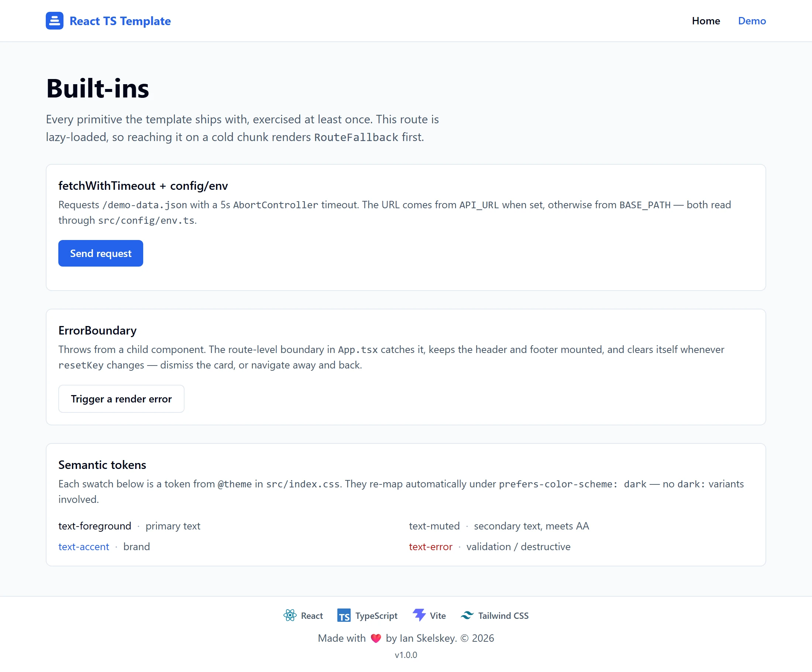
Task: Click the /demo-data.json code text
Action: (x=145, y=205)
